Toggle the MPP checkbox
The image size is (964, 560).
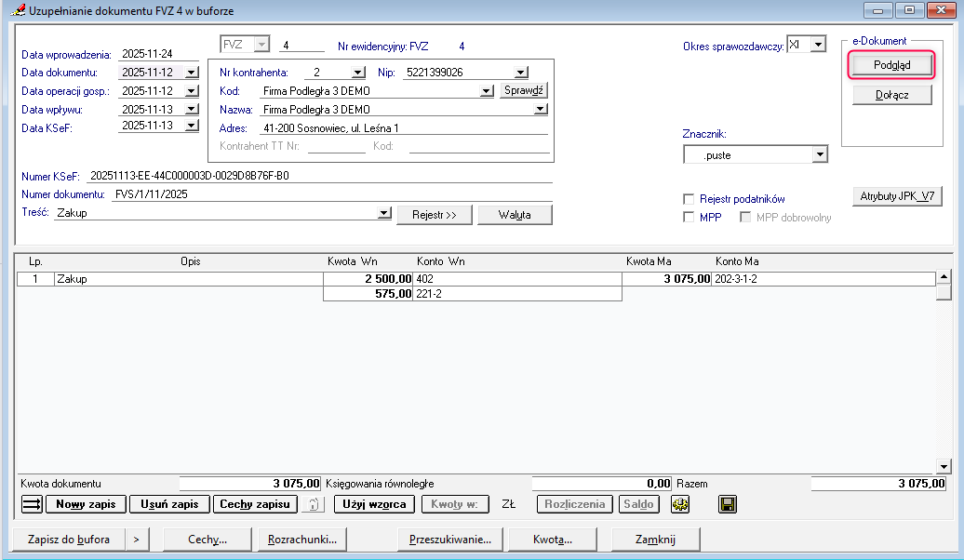(689, 218)
